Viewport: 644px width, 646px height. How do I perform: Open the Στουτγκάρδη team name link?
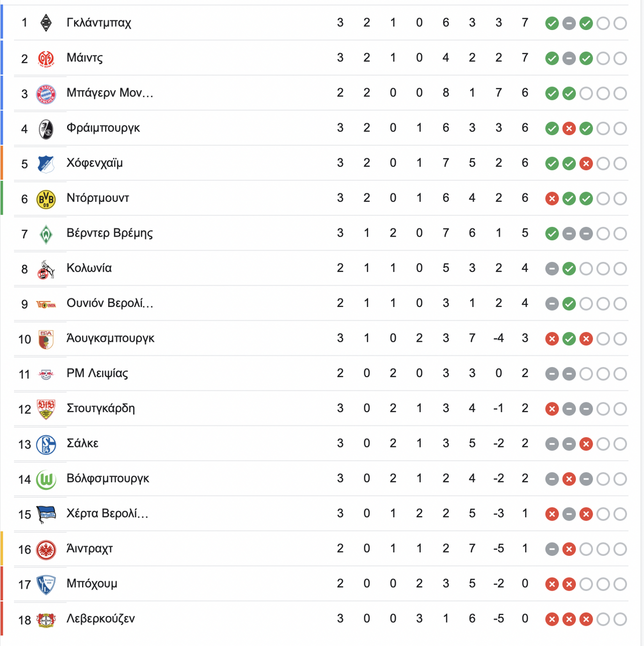101,408
